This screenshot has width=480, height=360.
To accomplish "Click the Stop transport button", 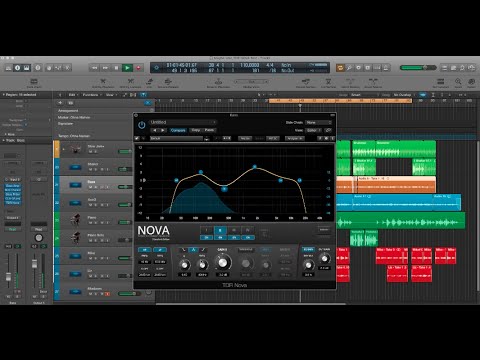I will pos(116,68).
